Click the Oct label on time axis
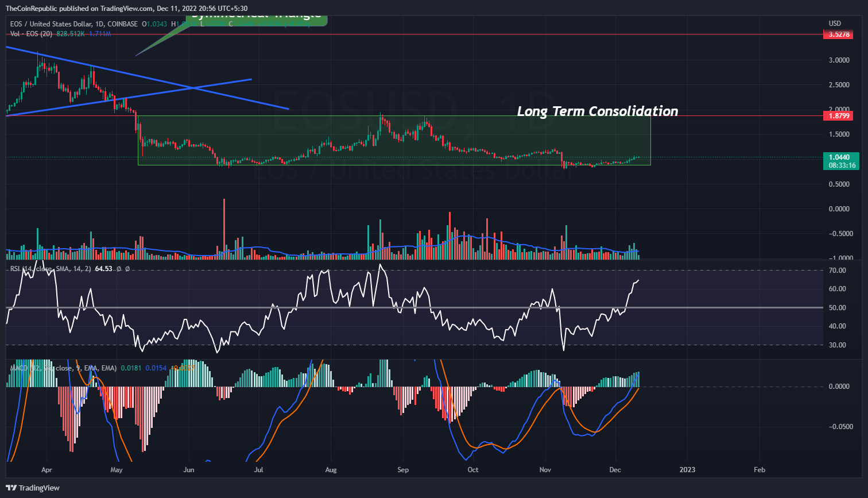The image size is (868, 498). coord(473,470)
